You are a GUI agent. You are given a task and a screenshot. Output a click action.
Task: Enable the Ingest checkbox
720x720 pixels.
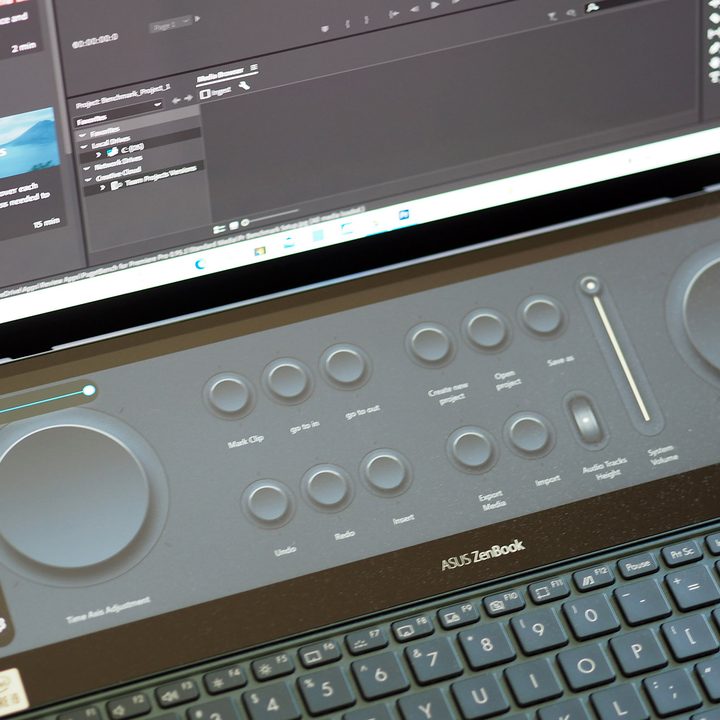coord(205,94)
